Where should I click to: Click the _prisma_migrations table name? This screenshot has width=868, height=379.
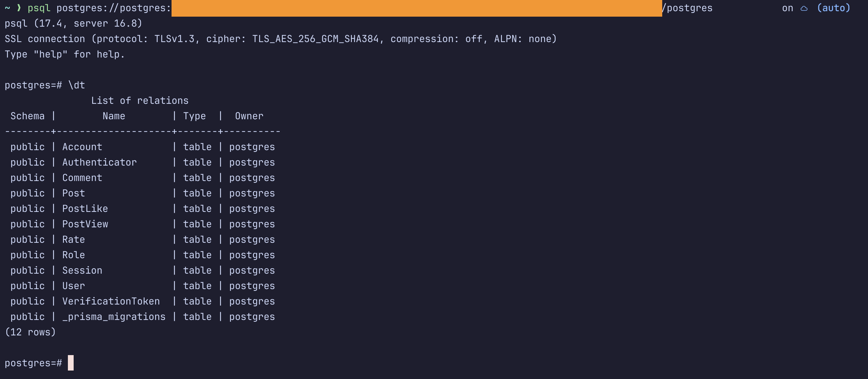point(114,317)
